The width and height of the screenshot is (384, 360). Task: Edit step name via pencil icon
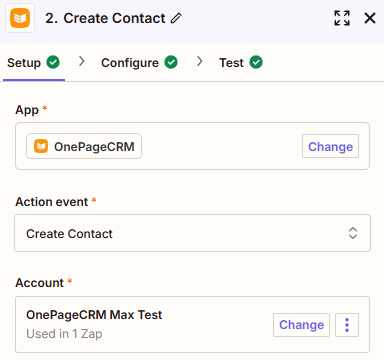(x=176, y=18)
